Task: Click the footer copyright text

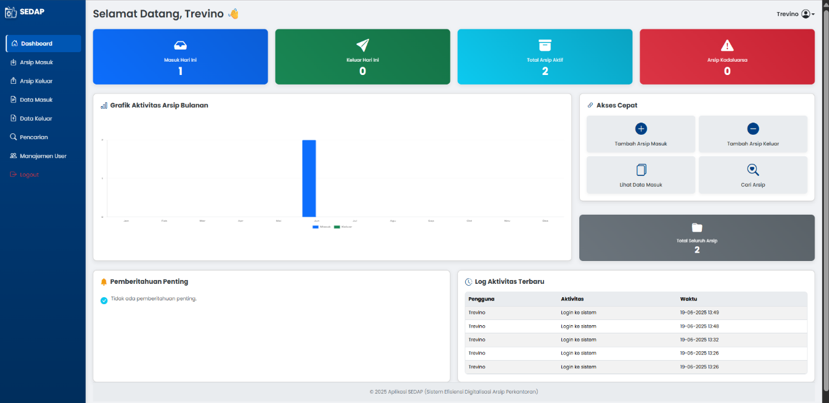Action: click(x=454, y=392)
